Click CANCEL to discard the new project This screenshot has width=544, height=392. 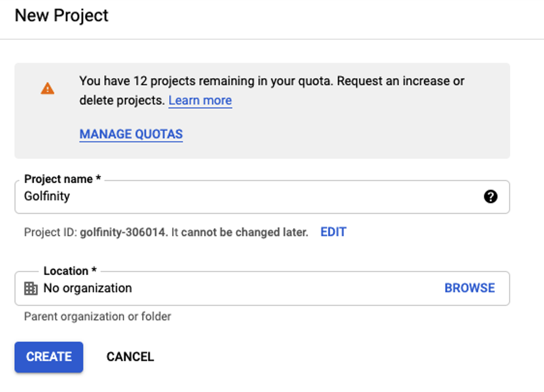coord(130,357)
